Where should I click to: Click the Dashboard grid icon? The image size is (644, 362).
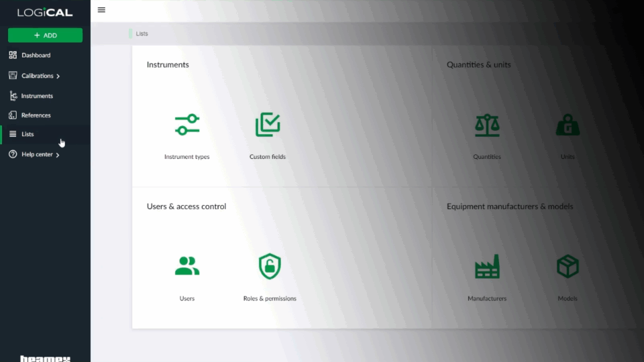coord(13,55)
